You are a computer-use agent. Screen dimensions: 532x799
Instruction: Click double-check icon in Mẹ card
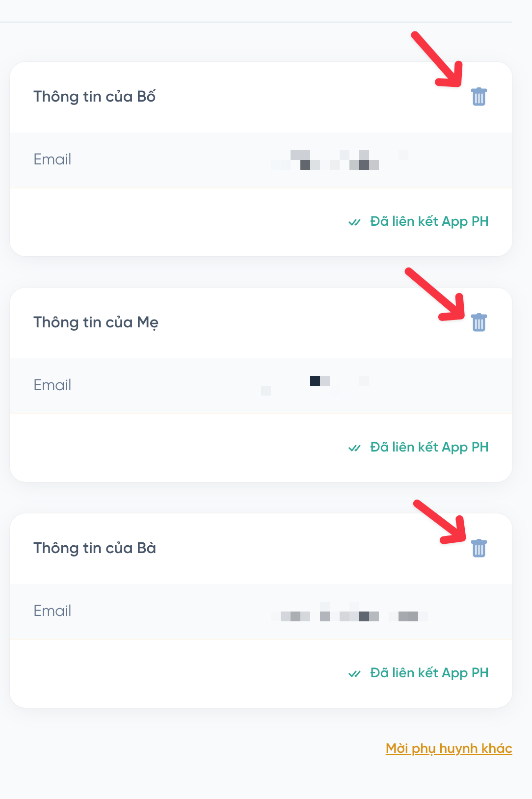tap(354, 448)
